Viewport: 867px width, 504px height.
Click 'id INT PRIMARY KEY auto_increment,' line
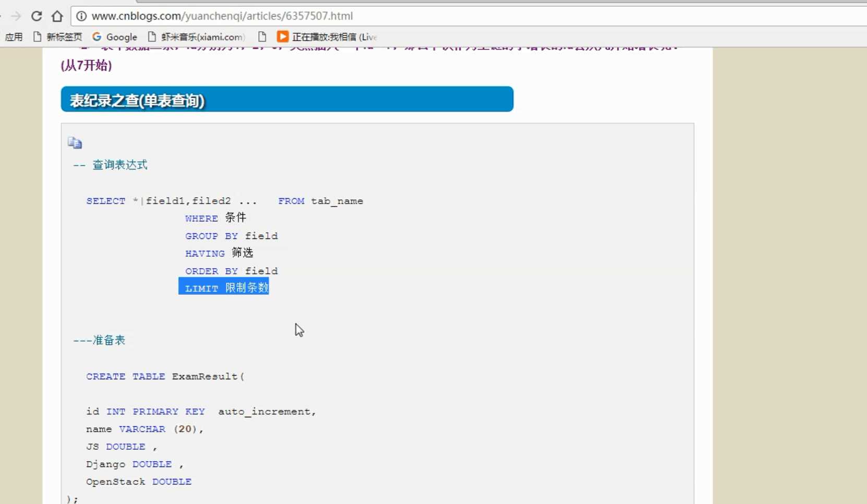tap(201, 411)
